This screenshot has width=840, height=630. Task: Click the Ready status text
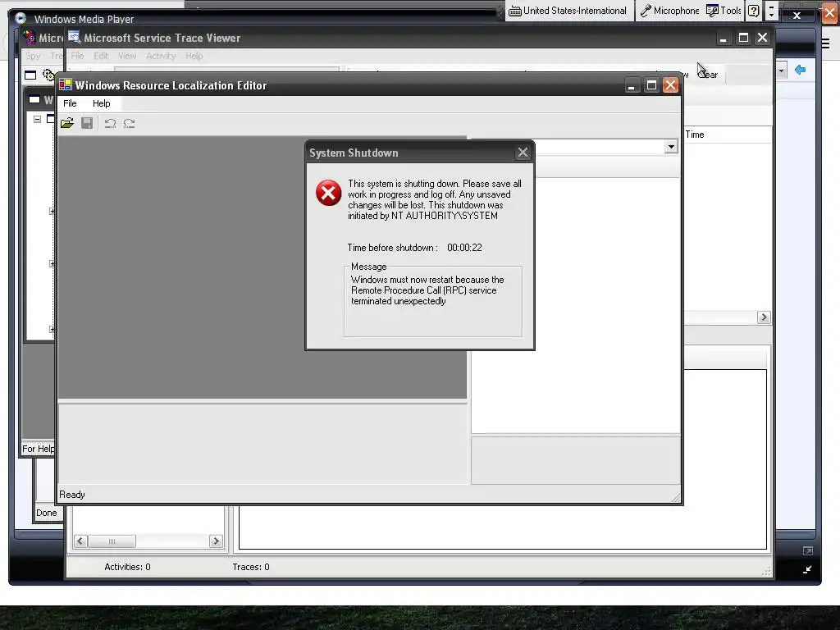coord(72,495)
